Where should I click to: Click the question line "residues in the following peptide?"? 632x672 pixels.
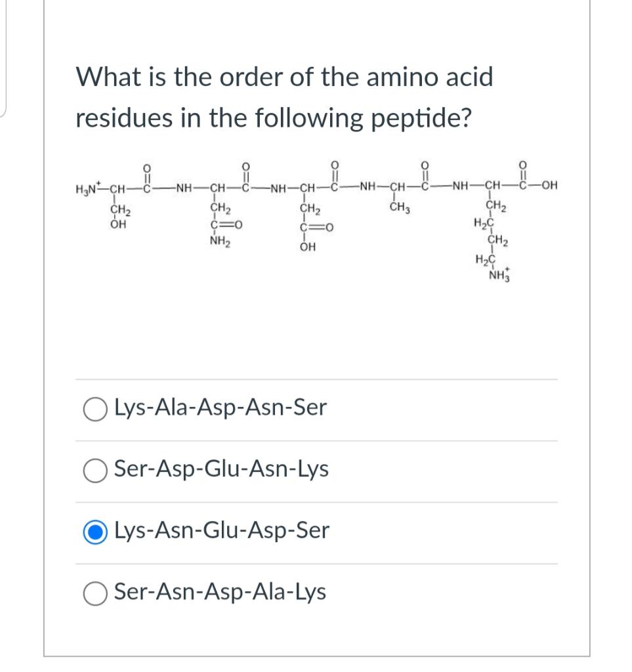pyautogui.click(x=274, y=118)
